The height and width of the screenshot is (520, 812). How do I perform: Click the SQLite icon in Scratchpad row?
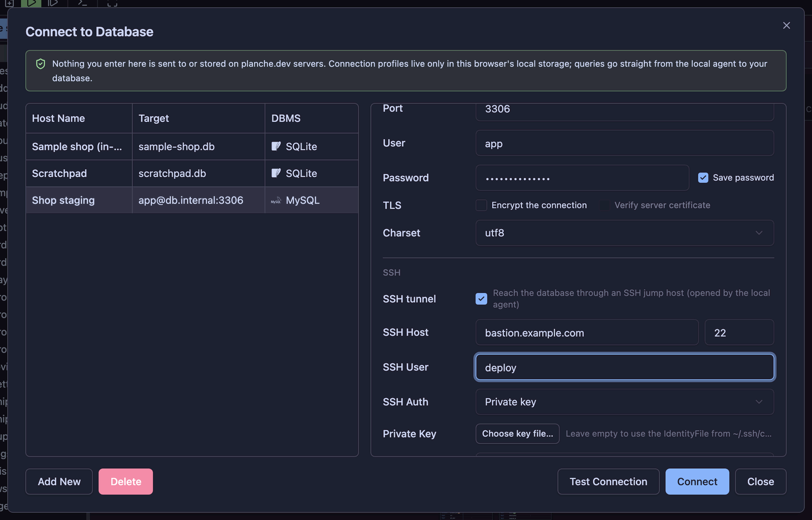point(276,173)
